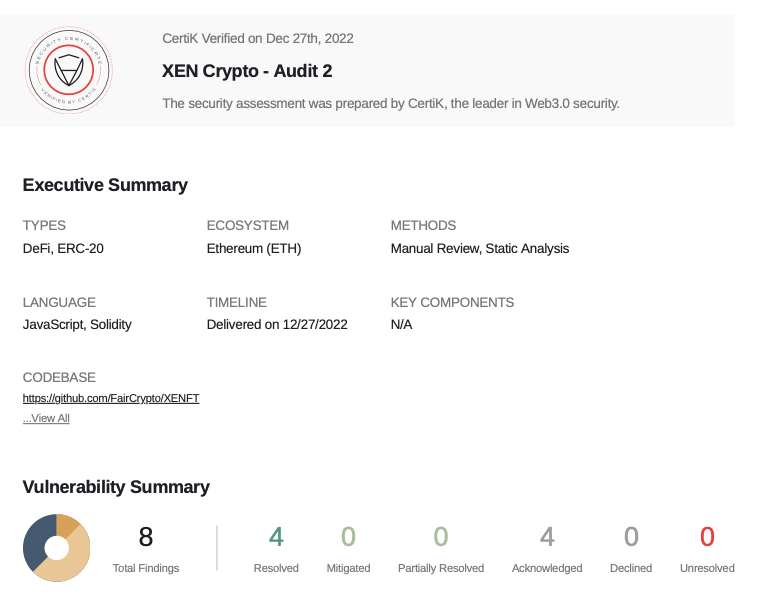Click the CertiK security certificate badge
The width and height of the screenshot is (766, 602).
pyautogui.click(x=69, y=70)
